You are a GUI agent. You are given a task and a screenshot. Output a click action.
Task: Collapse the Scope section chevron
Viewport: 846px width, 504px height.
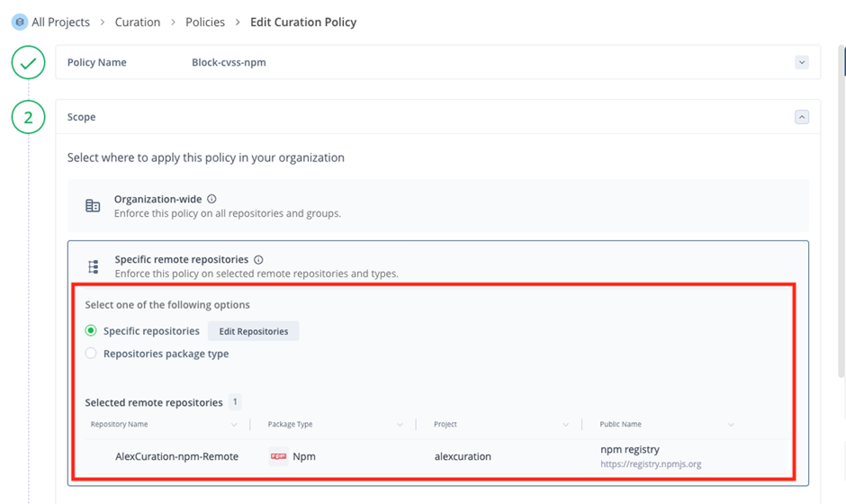pos(801,117)
